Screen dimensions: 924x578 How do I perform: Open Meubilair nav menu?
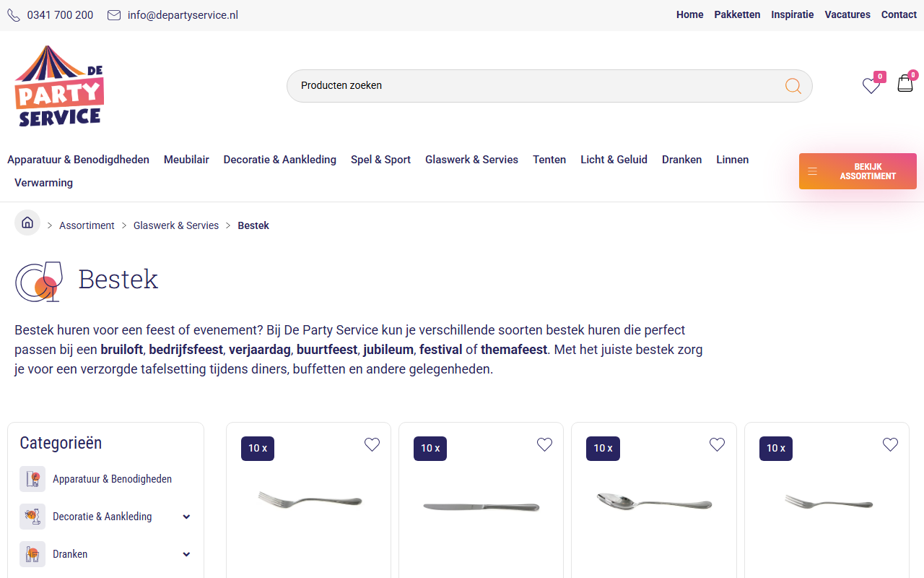(x=186, y=160)
